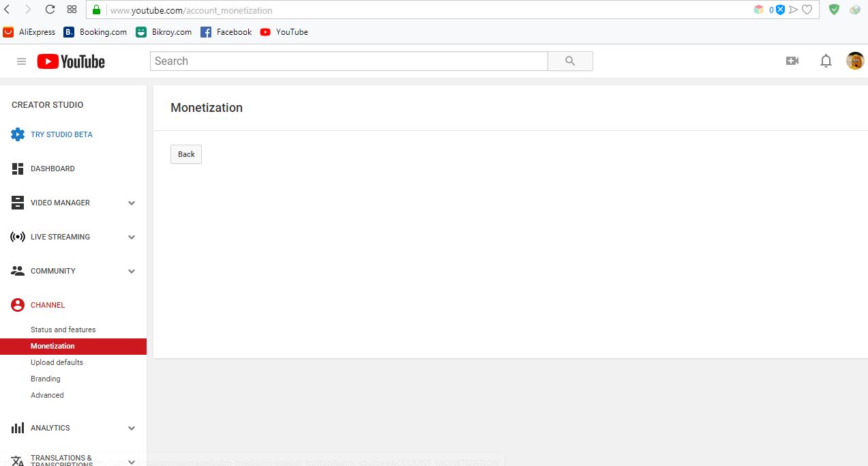868x466 pixels.
Task: Select the Community people icon
Action: point(17,271)
